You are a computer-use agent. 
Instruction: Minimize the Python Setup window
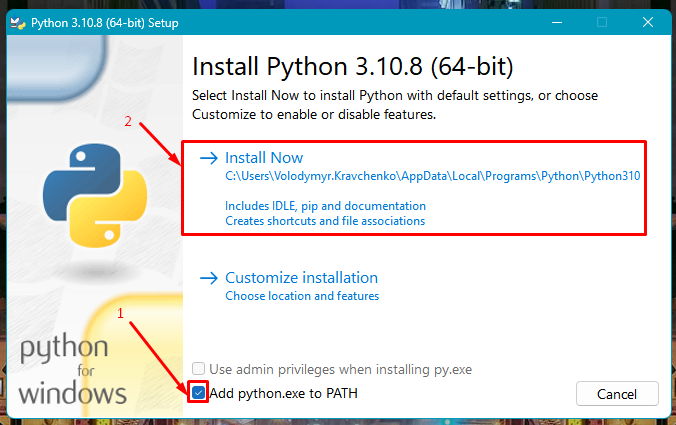tap(557, 22)
